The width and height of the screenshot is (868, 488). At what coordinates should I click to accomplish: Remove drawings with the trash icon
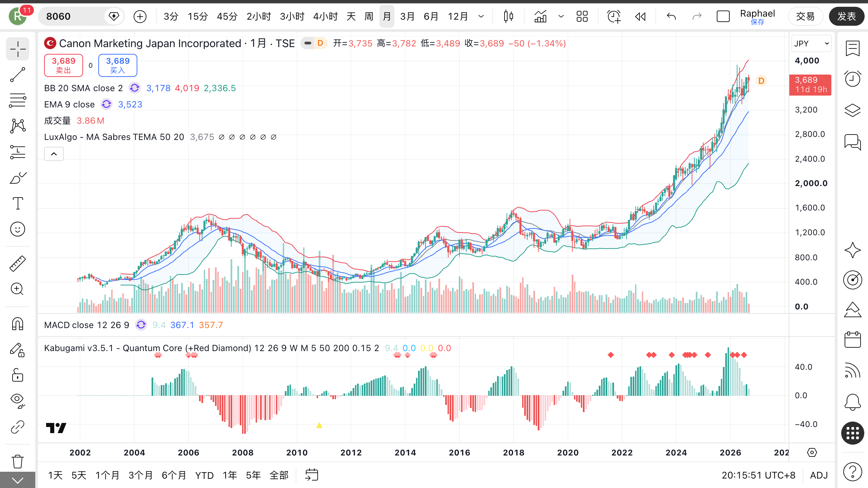(x=18, y=462)
